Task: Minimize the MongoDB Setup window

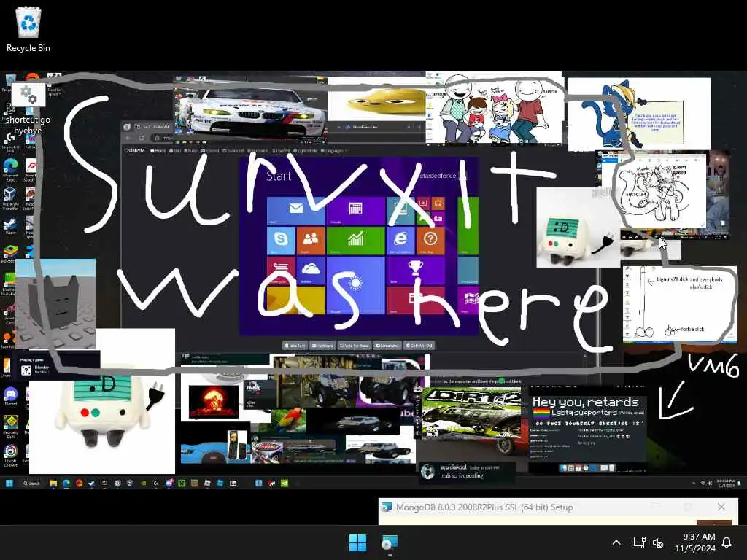Action: pyautogui.click(x=656, y=507)
